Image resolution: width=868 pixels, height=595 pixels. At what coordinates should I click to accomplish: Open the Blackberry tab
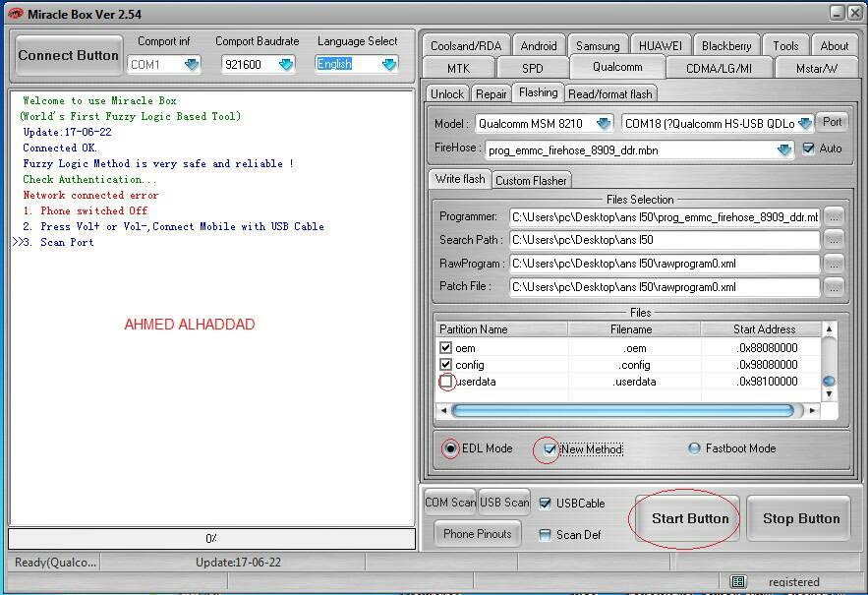726,46
